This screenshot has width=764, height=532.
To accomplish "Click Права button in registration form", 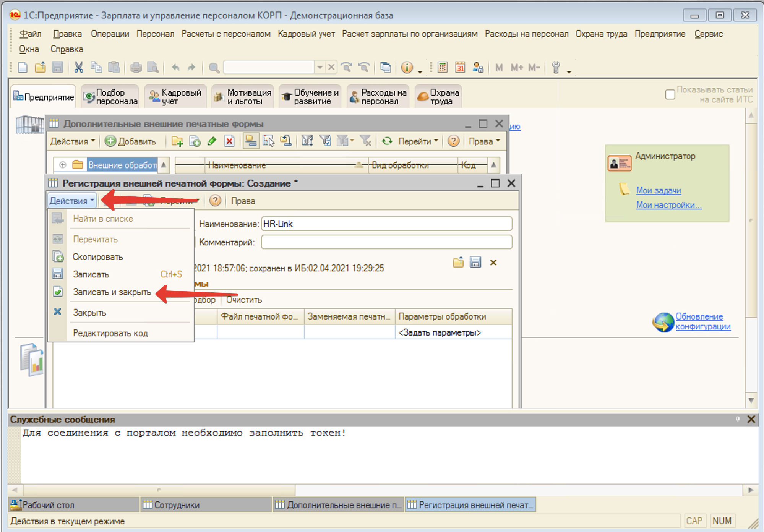I will pyautogui.click(x=243, y=201).
